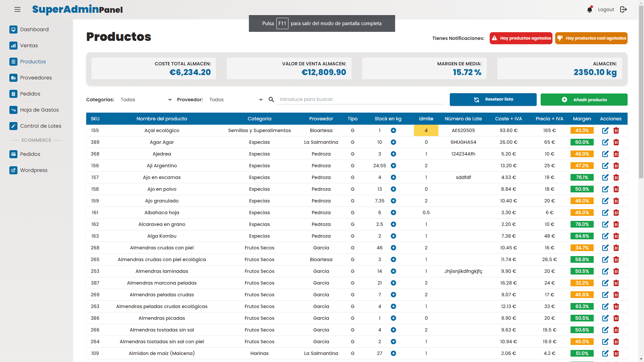
Task: Click the Control de Lotes pencil icon
Action: pyautogui.click(x=13, y=126)
